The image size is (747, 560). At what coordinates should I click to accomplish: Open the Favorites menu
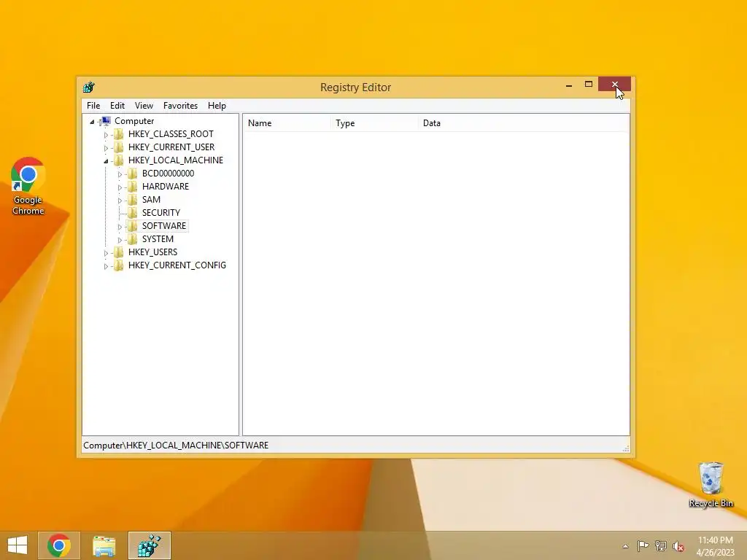click(180, 106)
